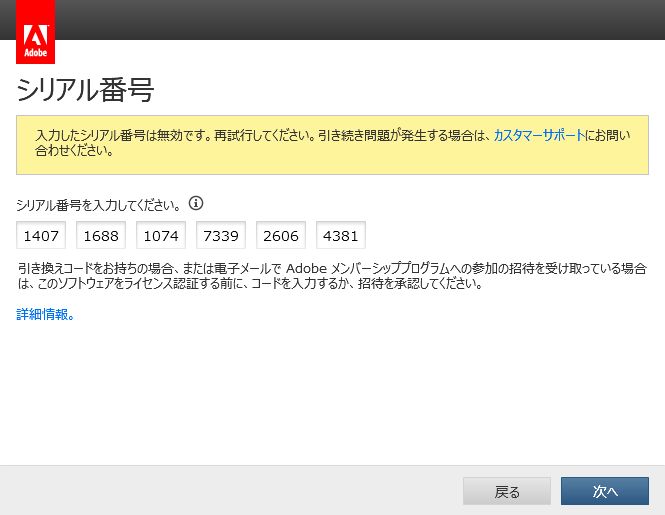Focus the serial field containing 1074
Screen dimensions: 665x515
point(161,235)
